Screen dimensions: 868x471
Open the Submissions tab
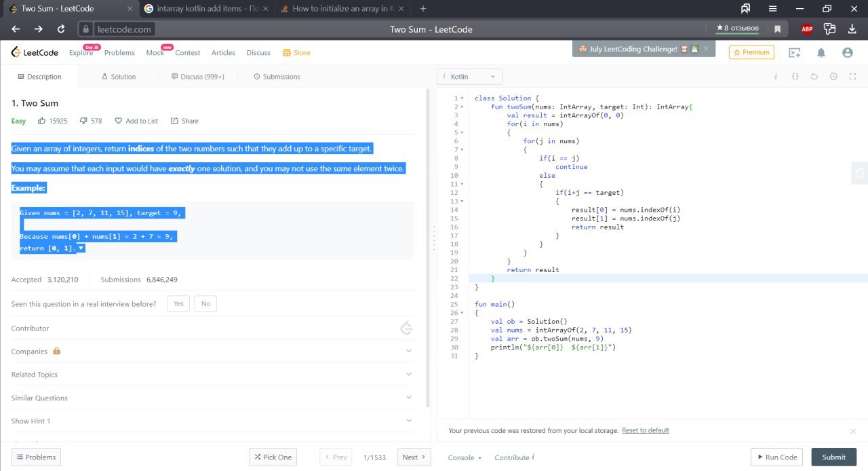(277, 77)
